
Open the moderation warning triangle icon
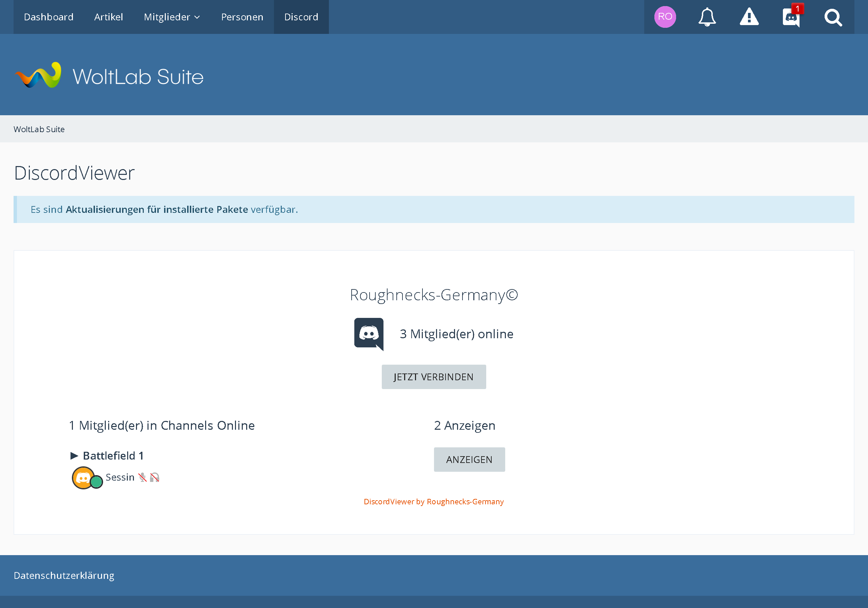(749, 17)
